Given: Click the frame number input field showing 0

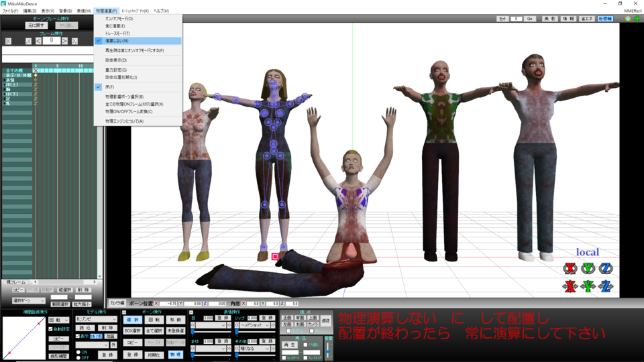Looking at the screenshot, I should [52, 41].
